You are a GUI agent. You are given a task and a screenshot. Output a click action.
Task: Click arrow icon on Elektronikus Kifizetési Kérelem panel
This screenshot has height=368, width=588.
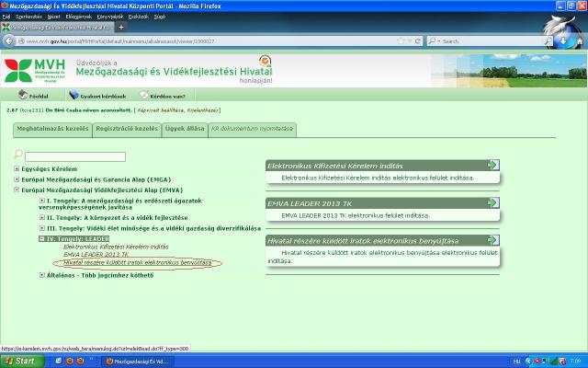[x=493, y=165]
